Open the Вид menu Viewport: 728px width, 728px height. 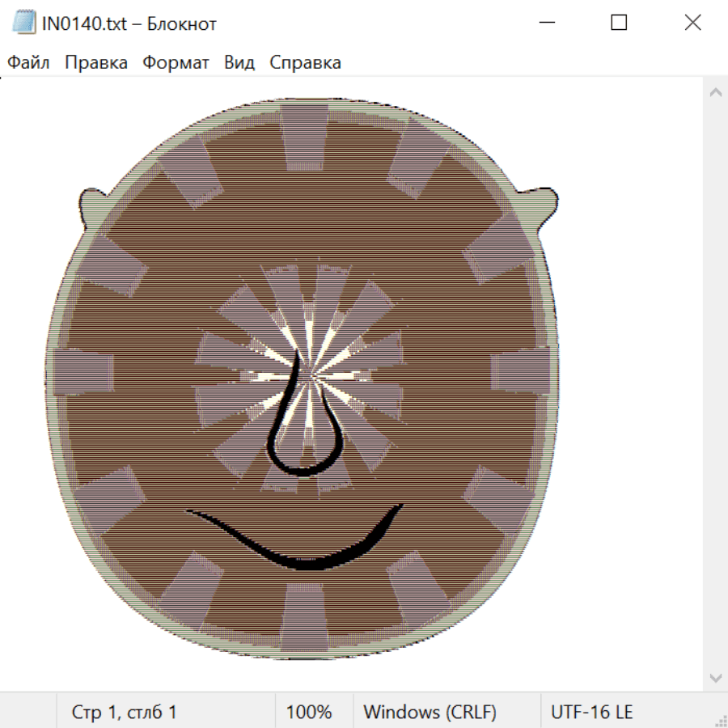coord(239,63)
